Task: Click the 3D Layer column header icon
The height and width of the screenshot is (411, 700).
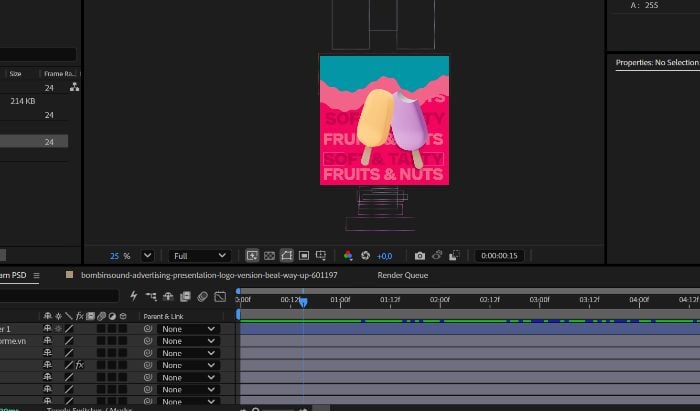Action: point(123,316)
